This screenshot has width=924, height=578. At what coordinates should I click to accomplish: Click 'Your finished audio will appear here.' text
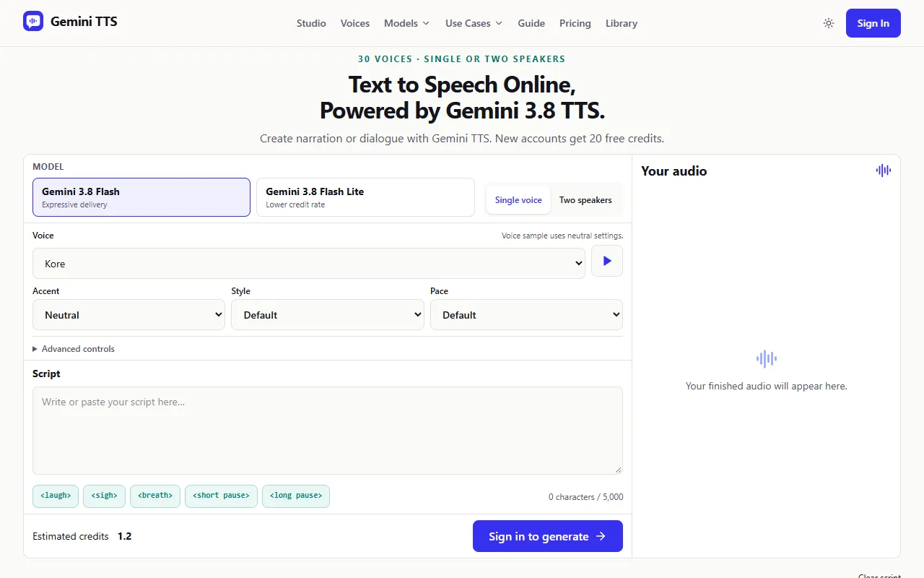[x=766, y=386]
